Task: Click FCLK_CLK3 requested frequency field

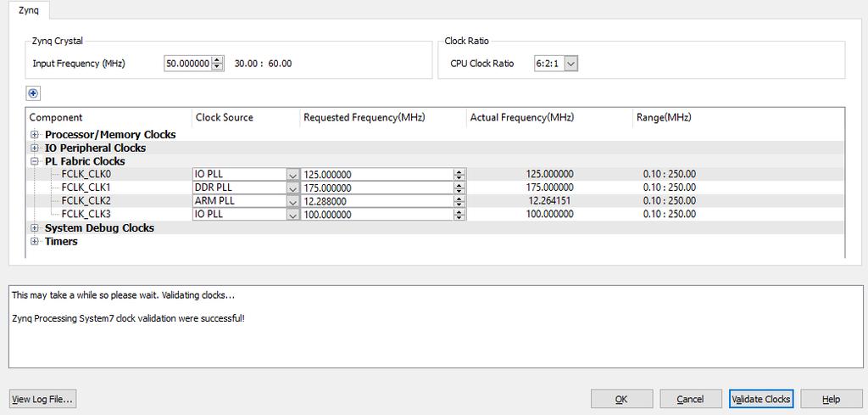Action: [377, 214]
